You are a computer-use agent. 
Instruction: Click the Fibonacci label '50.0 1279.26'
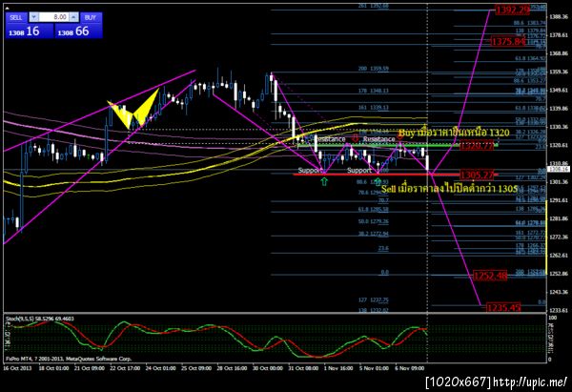click(x=374, y=221)
